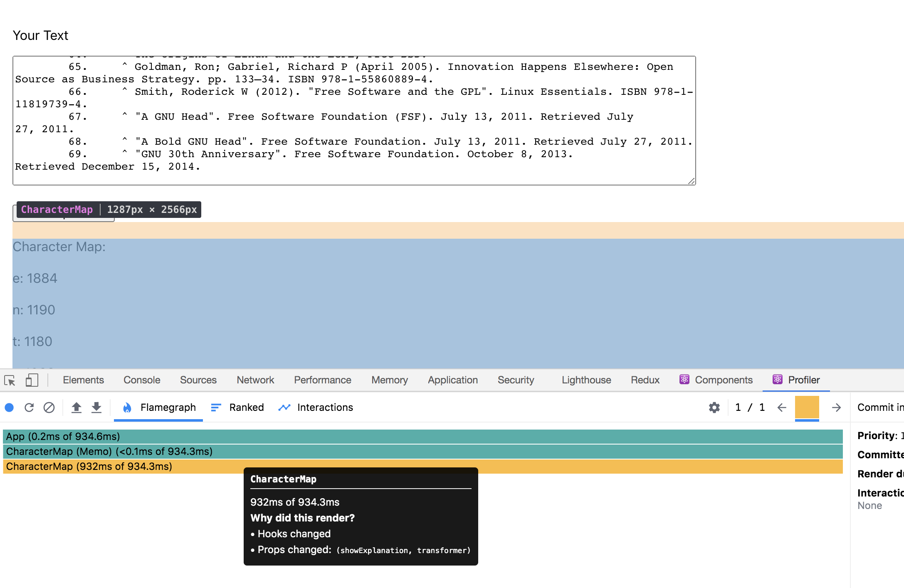Click inside the Your Text textarea
Viewport: 904px width, 588px height.
(x=354, y=121)
